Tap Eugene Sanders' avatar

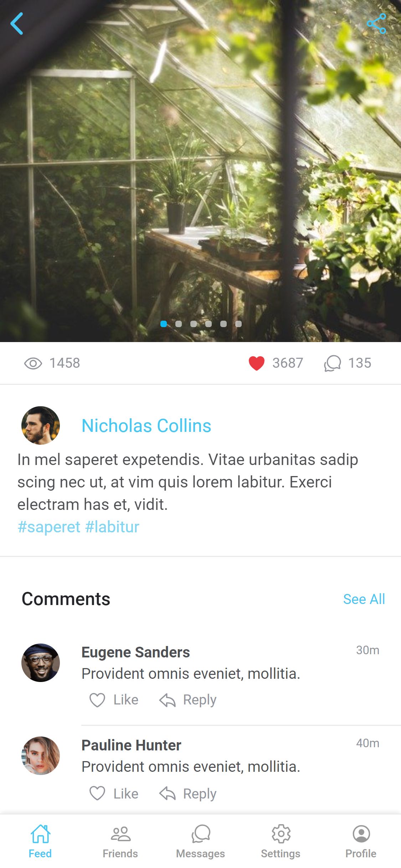tap(41, 663)
